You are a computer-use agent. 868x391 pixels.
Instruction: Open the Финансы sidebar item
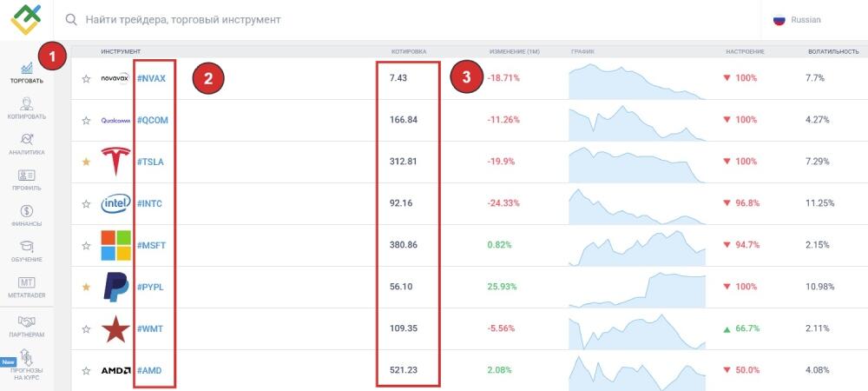pos(27,215)
